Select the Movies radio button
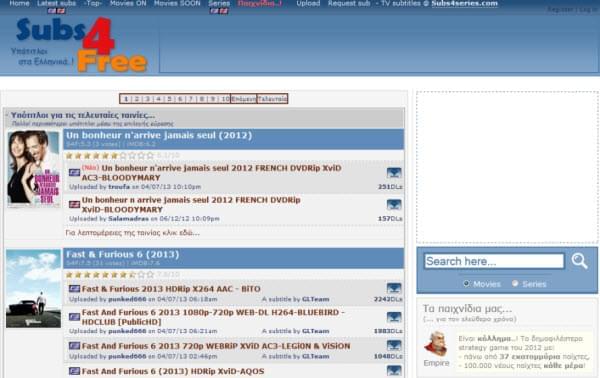Image resolution: width=600 pixels, height=378 pixels. (x=466, y=284)
